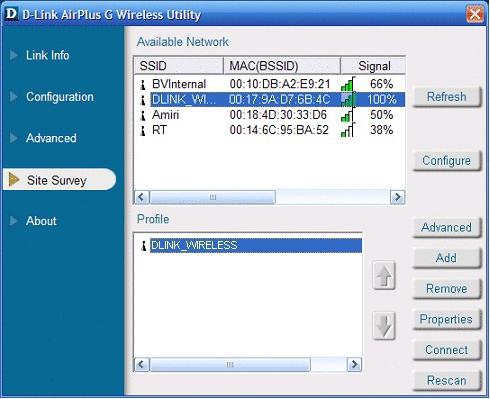Connect to the selected profile

pyautogui.click(x=447, y=350)
